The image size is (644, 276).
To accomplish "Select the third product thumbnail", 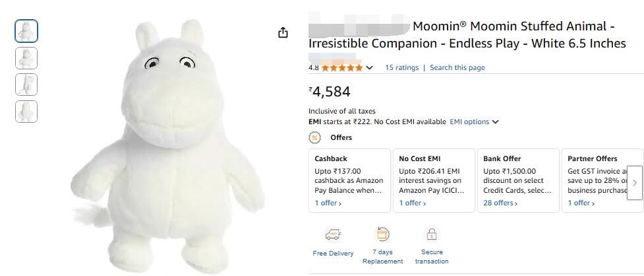I will [26, 85].
